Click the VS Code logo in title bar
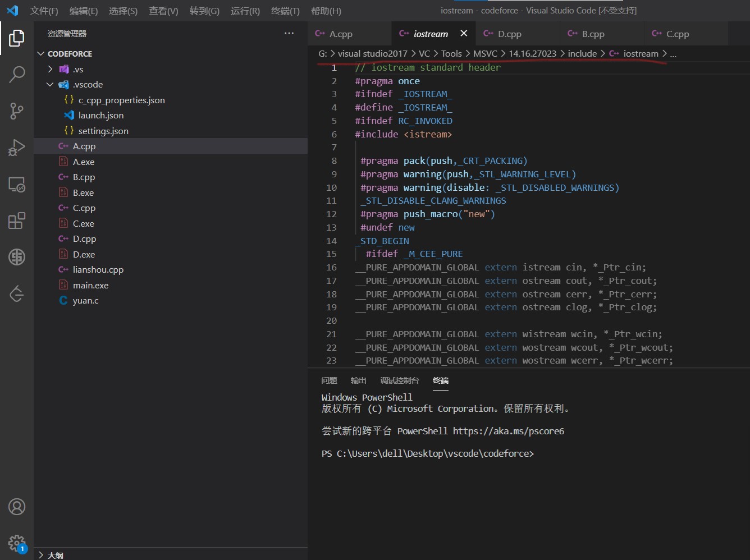The width and height of the screenshot is (750, 560). (x=12, y=11)
